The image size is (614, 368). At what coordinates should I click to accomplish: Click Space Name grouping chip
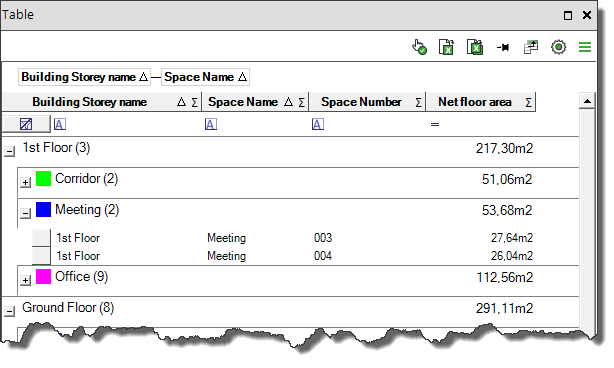pyautogui.click(x=205, y=77)
